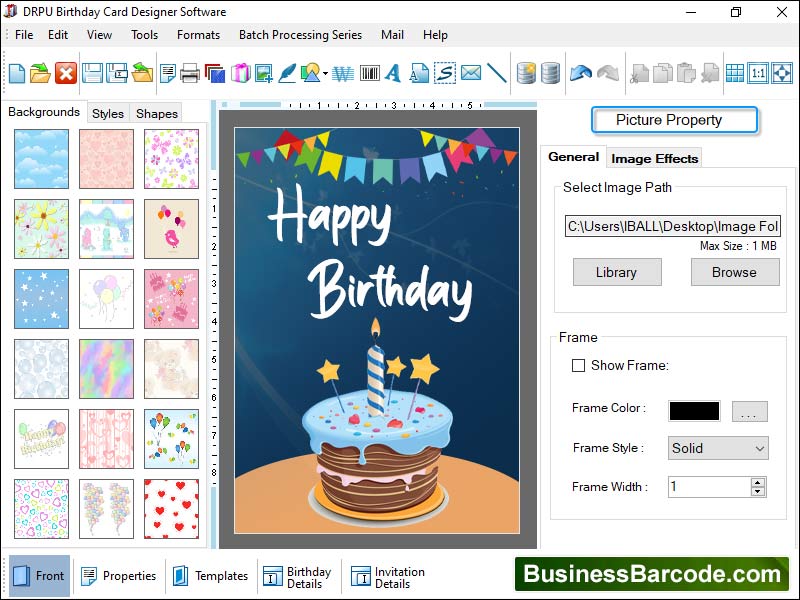
Task: Toggle the grid view icon on toolbar
Action: point(733,72)
